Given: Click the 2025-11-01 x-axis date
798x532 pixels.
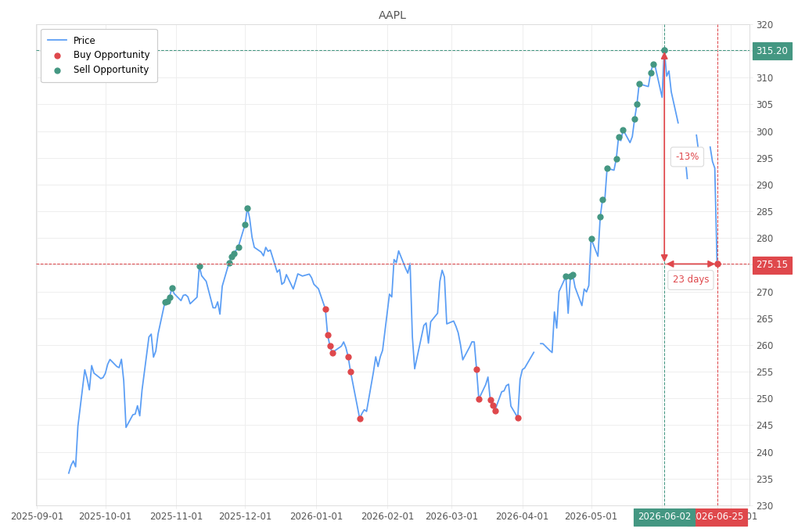Looking at the screenshot, I should pyautogui.click(x=177, y=516).
